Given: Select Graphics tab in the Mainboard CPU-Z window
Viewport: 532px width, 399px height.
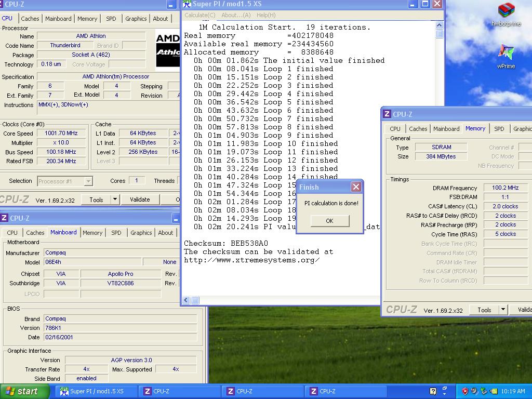Looking at the screenshot, I should [x=141, y=233].
